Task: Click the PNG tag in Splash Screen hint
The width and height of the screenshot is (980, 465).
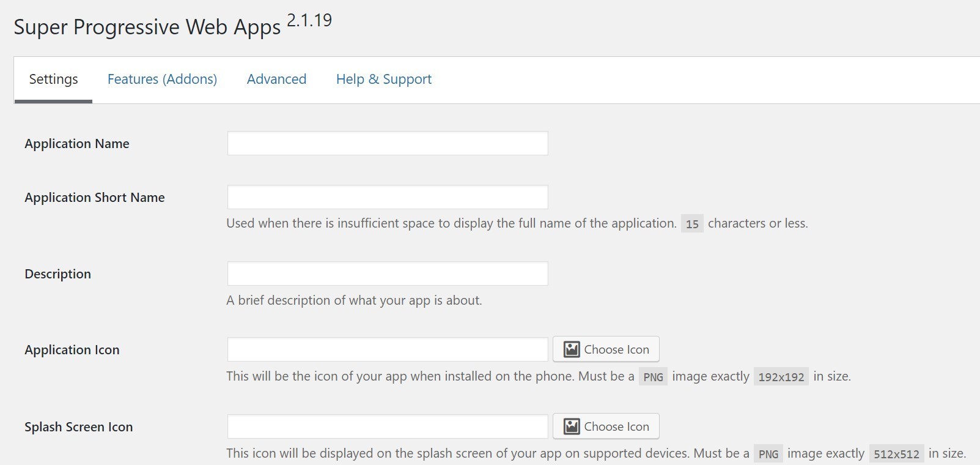Action: coord(768,454)
